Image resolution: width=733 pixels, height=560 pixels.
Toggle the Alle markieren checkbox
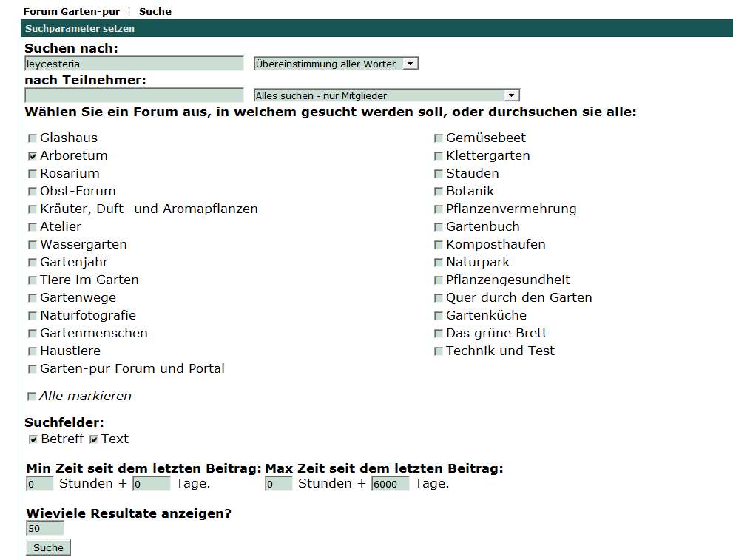point(32,397)
